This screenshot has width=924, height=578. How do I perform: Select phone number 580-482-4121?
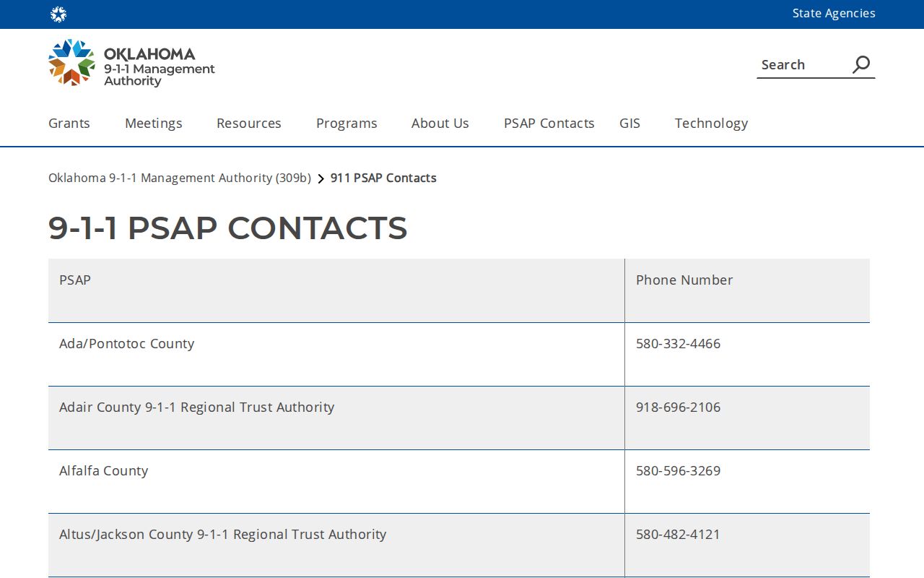point(678,535)
